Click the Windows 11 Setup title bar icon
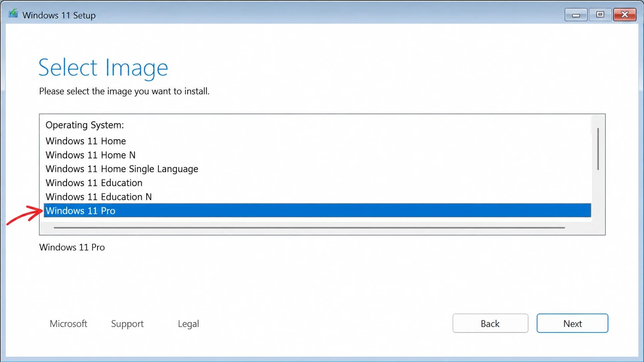The image size is (644, 362). [13, 14]
